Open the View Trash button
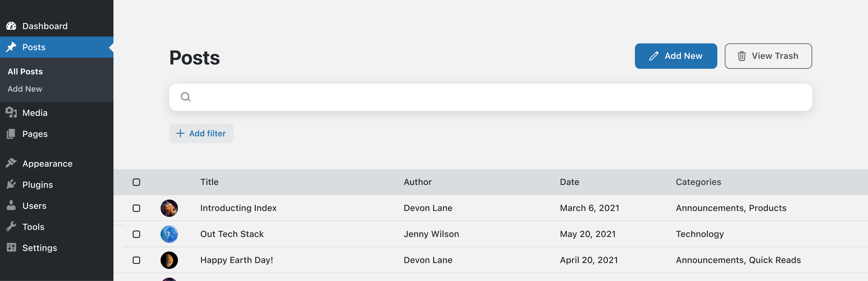The width and height of the screenshot is (868, 281). [768, 56]
